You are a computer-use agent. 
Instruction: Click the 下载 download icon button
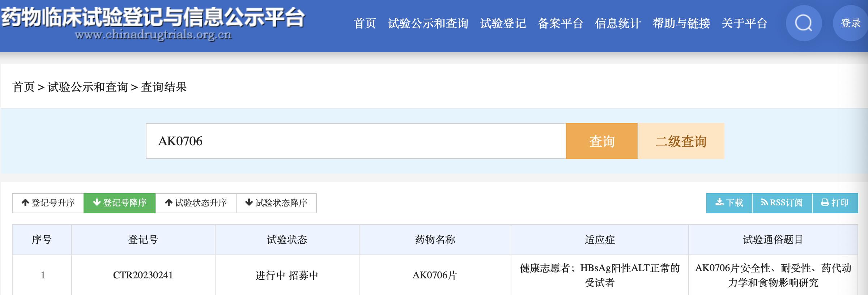click(729, 203)
